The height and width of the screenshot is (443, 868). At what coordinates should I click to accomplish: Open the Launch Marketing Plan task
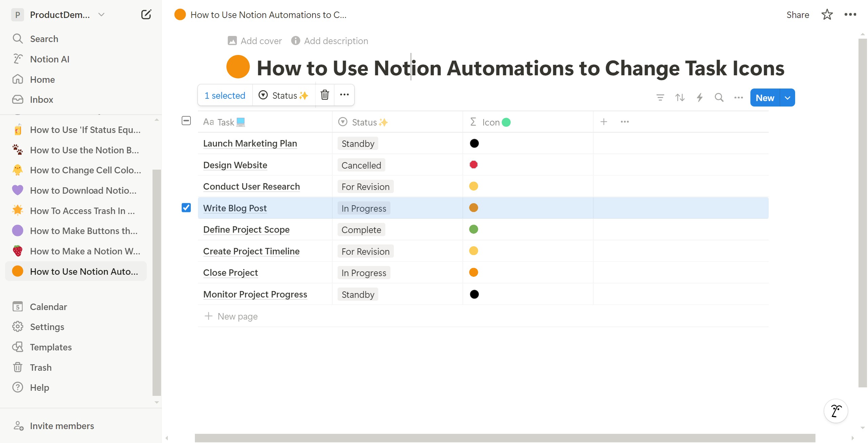tap(250, 143)
